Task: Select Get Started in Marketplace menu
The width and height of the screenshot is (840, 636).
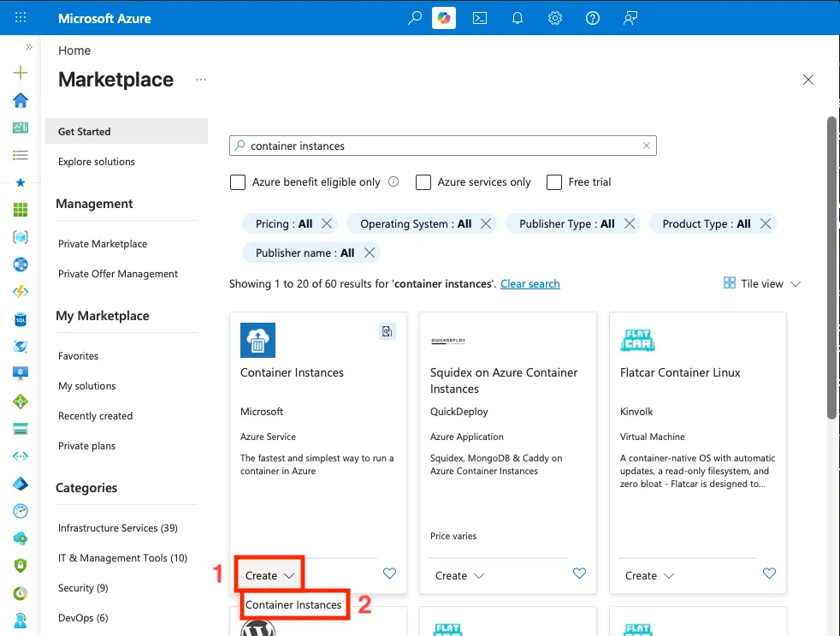Action: coord(127,131)
